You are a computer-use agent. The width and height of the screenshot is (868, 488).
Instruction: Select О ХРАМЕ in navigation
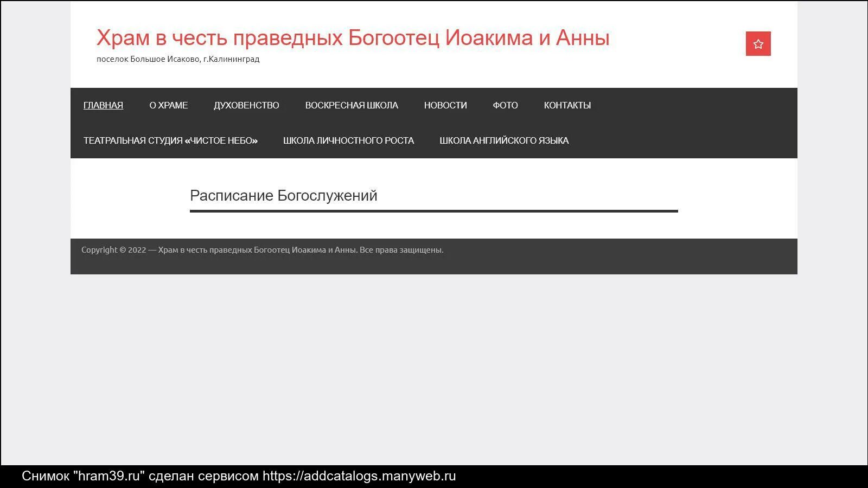click(x=169, y=105)
